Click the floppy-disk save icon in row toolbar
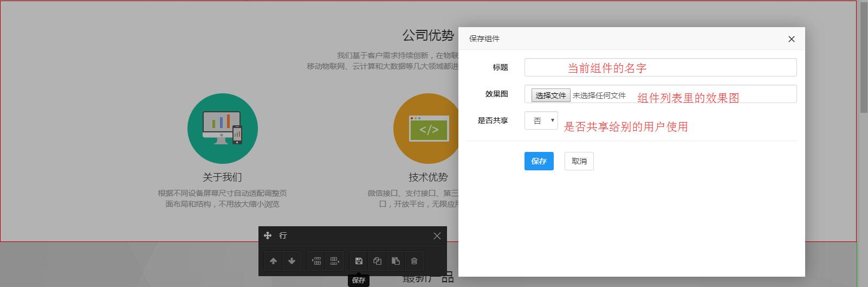 click(x=359, y=261)
